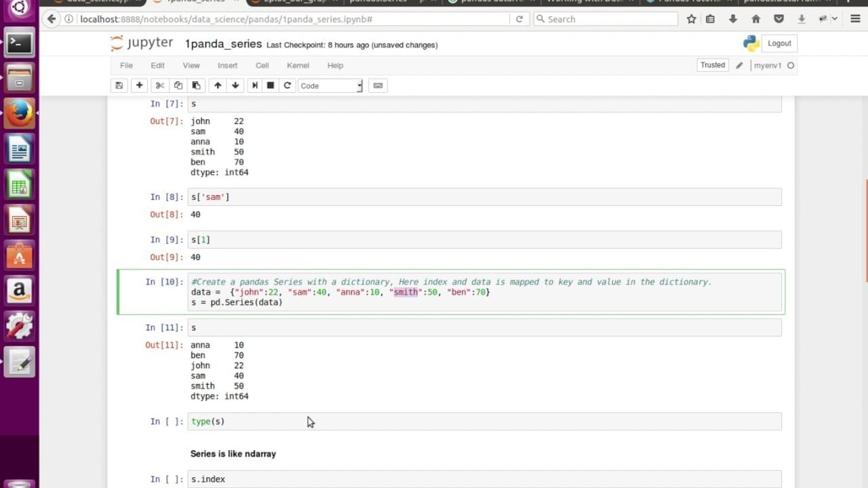Image resolution: width=868 pixels, height=488 pixels.
Task: Click the myenv1 kernel name
Action: [768, 66]
